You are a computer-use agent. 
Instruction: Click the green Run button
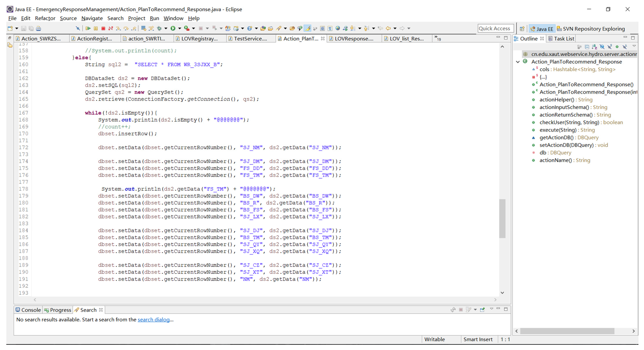click(173, 28)
